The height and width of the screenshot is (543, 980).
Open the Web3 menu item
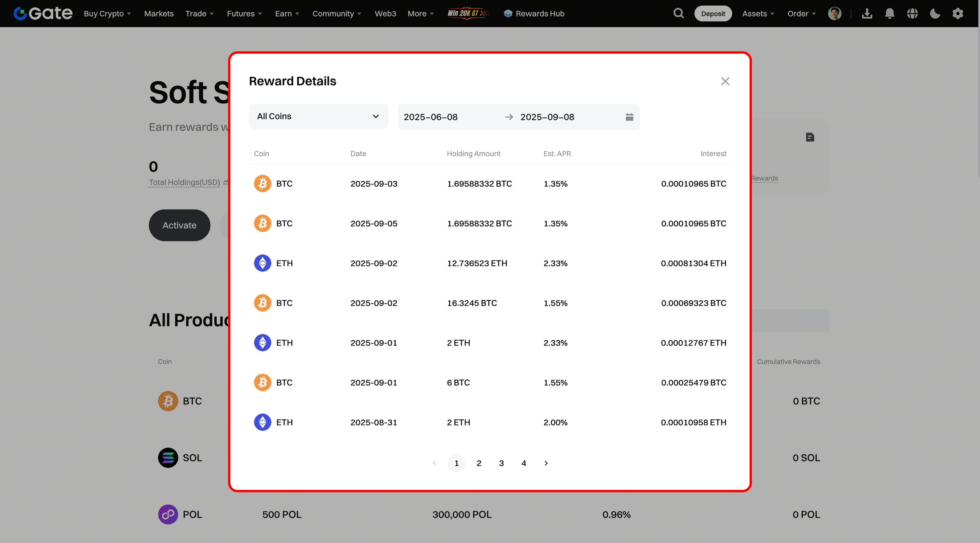[x=385, y=14]
